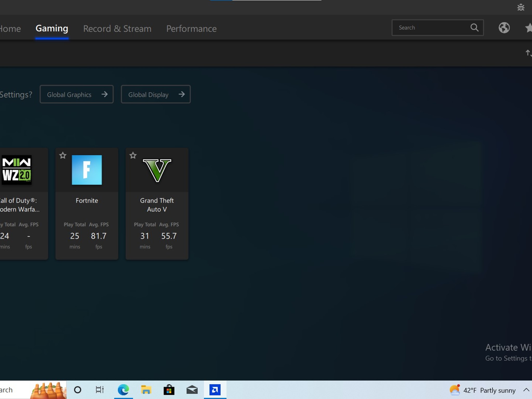Open Global Graphics settings
The image size is (532, 399).
coord(76,94)
